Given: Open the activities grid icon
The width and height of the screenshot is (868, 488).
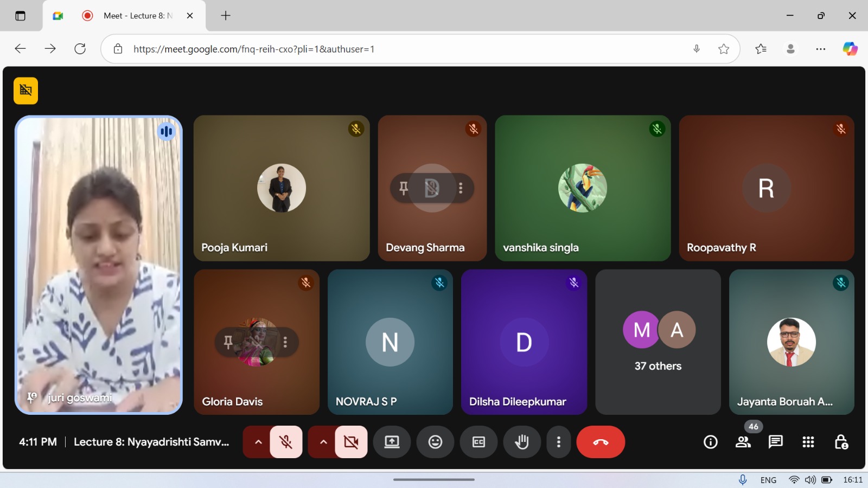Looking at the screenshot, I should (808, 442).
